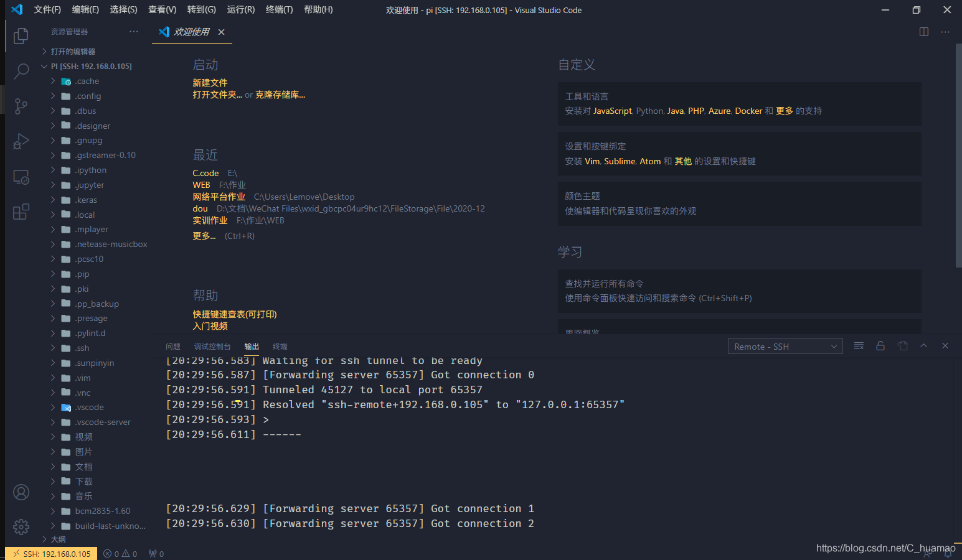
Task: Collapse the PI [SSH: 192.168.0.105] folder section
Action: (91, 67)
